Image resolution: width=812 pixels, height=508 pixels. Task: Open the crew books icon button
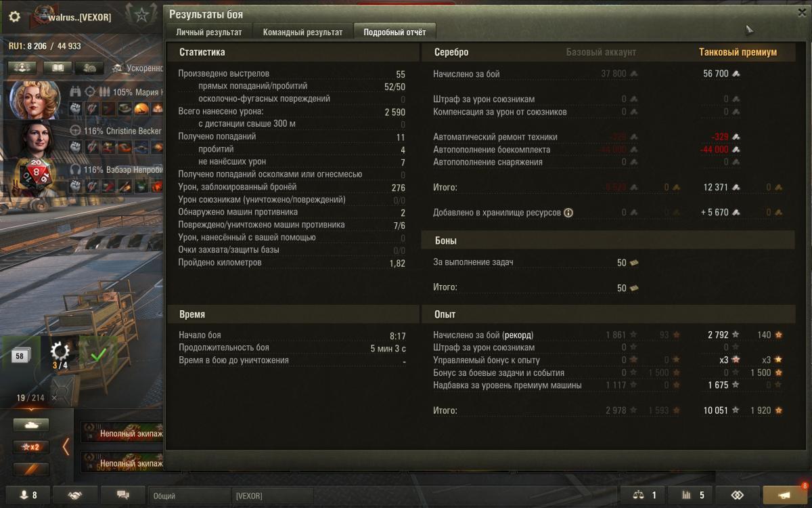point(58,68)
